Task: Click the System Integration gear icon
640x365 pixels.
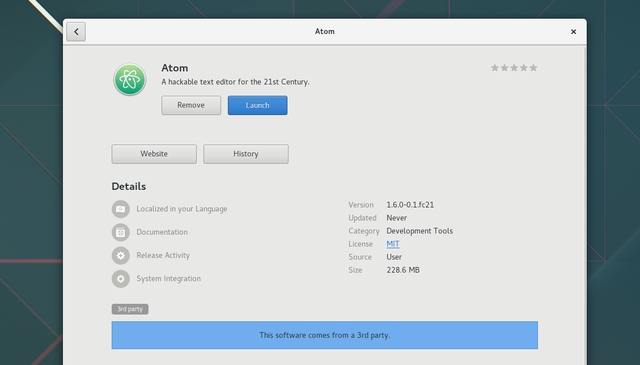Action: click(120, 279)
